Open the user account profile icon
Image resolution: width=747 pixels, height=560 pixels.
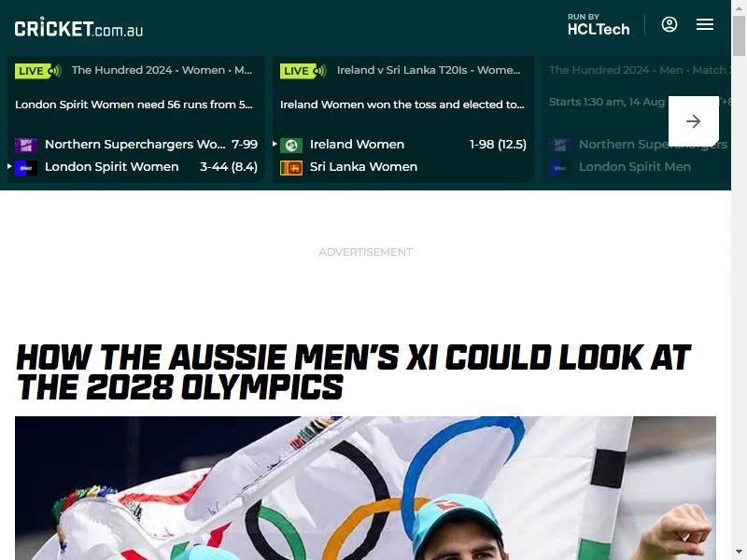coord(669,24)
